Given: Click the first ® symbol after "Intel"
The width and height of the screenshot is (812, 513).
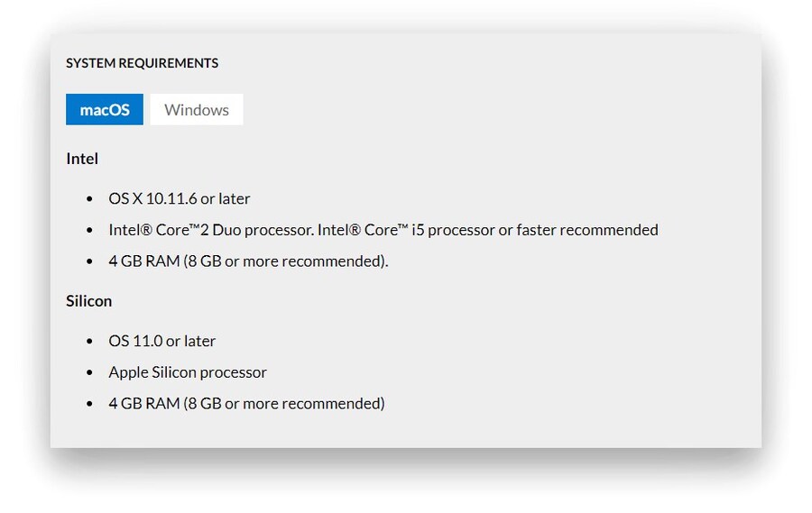Looking at the screenshot, I should pyautogui.click(x=145, y=227).
